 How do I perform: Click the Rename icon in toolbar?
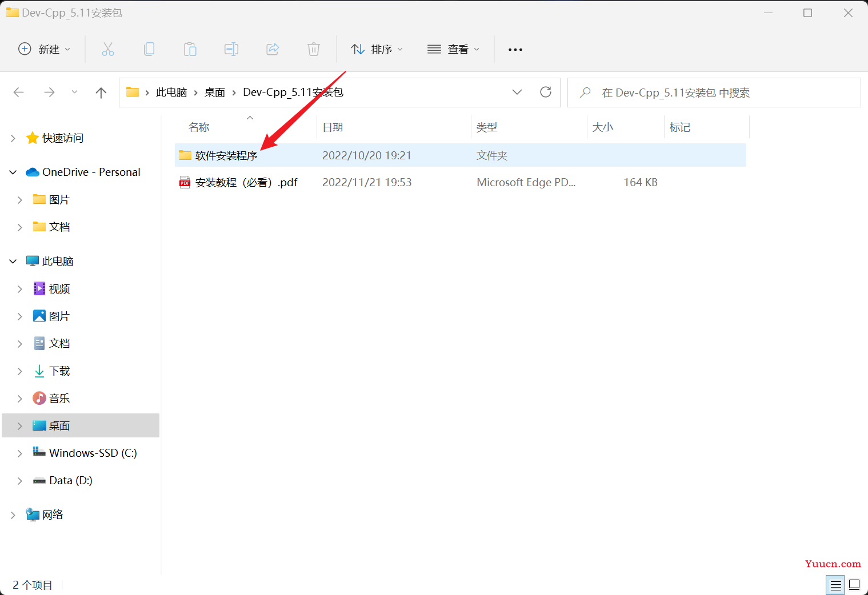(231, 49)
